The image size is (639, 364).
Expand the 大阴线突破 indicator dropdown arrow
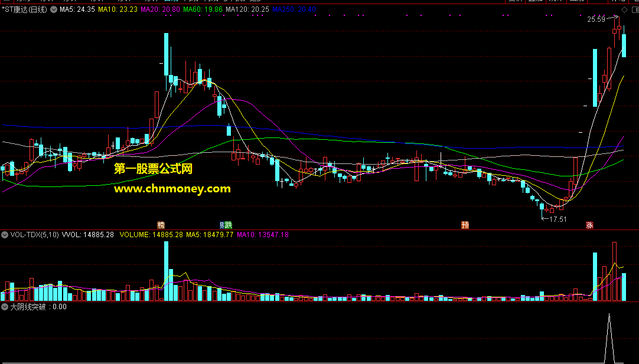pos(5,307)
